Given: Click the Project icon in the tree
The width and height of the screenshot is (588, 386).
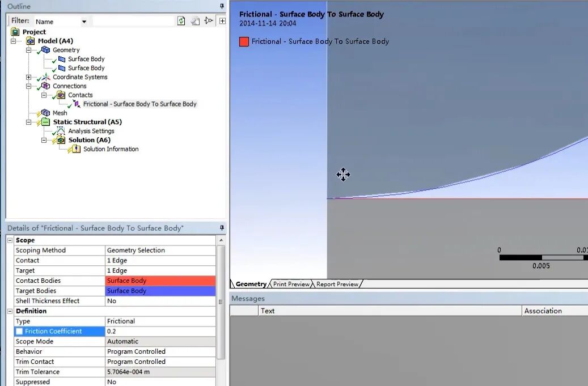Looking at the screenshot, I should click(x=15, y=32).
